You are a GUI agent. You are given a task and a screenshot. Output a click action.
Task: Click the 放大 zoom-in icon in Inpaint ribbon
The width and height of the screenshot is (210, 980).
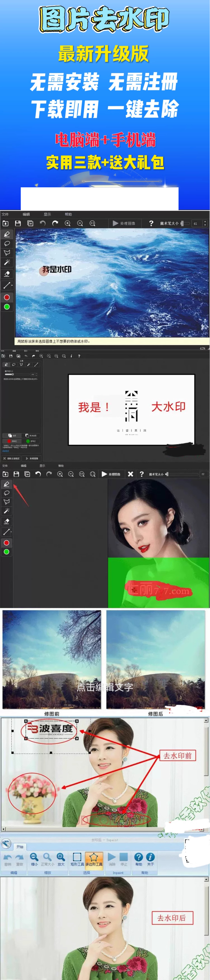(61, 858)
